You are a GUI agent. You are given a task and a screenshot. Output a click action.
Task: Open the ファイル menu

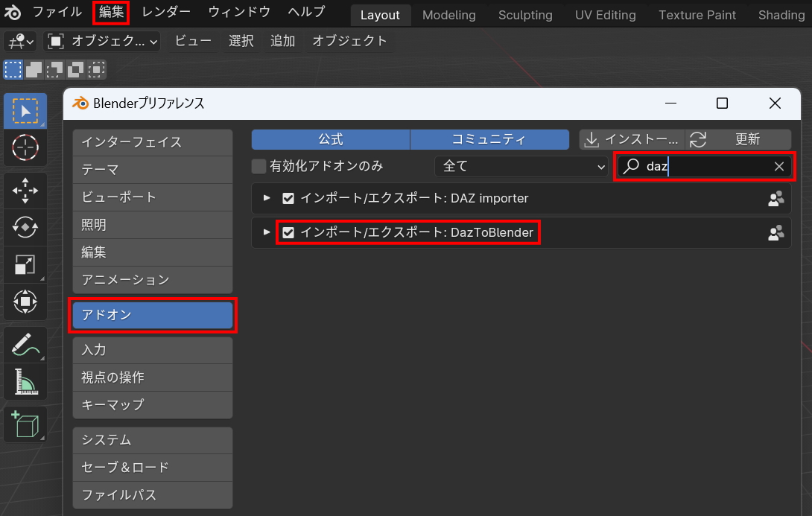(x=57, y=11)
